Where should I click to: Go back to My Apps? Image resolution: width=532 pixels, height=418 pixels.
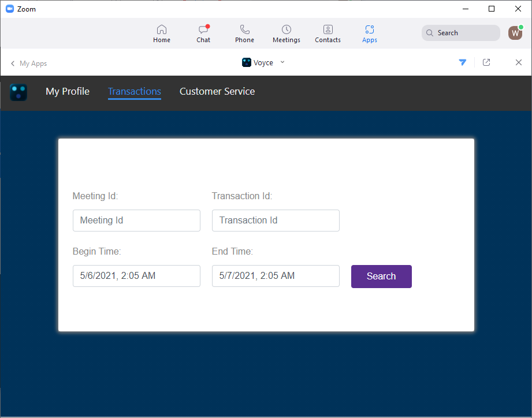point(29,64)
